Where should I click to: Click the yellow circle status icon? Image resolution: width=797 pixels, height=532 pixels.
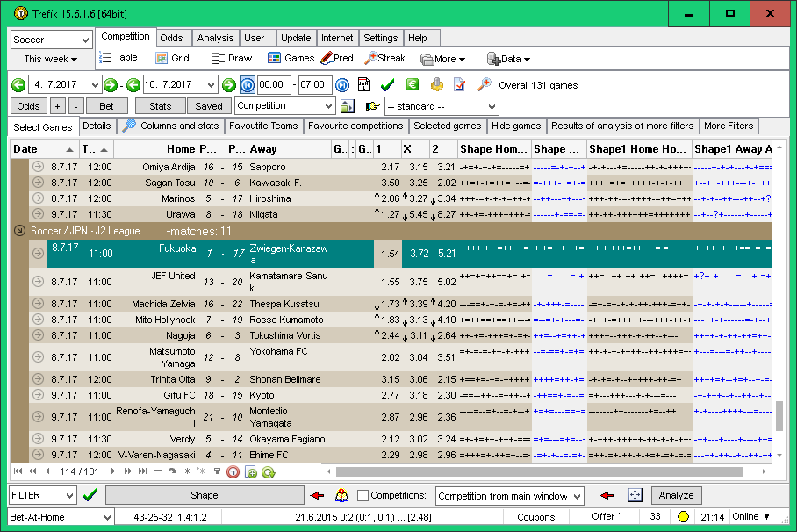click(x=683, y=517)
